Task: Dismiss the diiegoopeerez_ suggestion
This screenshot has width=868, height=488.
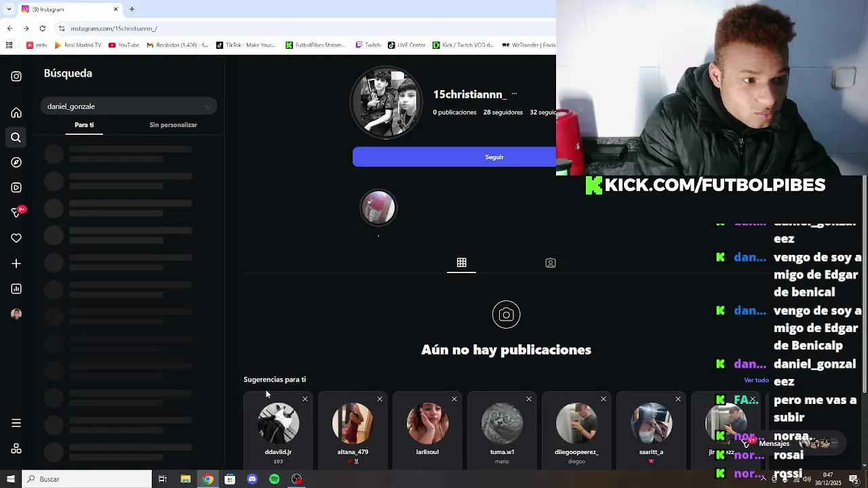Action: point(604,399)
